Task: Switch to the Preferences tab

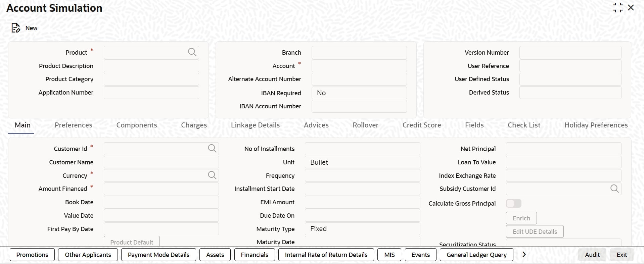Action: point(74,125)
